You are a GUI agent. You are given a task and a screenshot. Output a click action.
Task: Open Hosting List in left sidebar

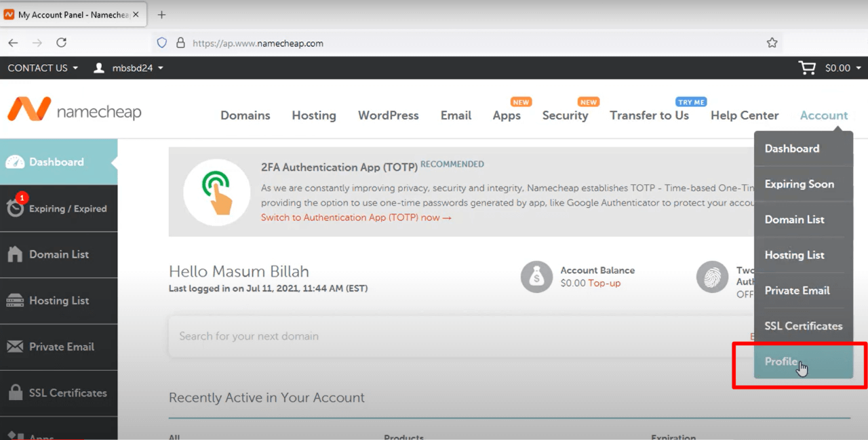click(58, 300)
